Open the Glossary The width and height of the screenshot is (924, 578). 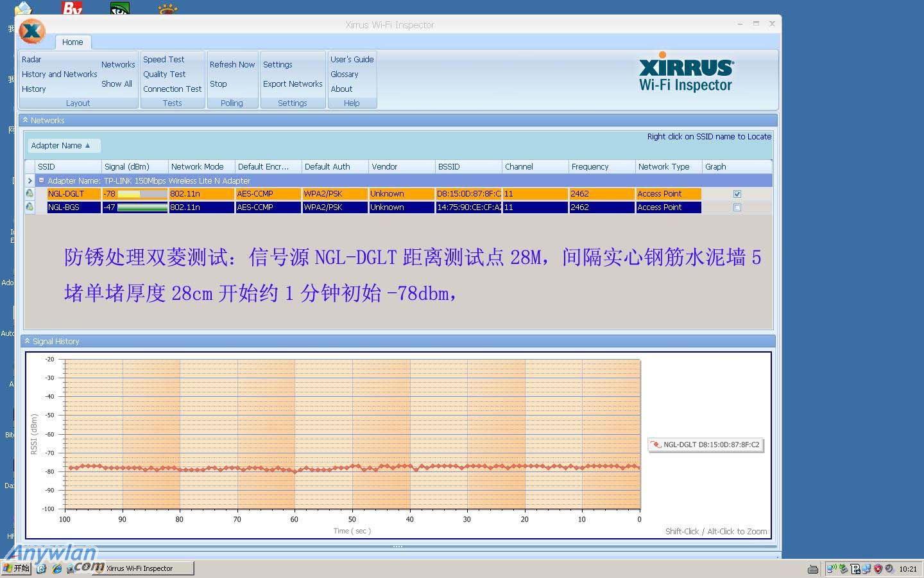click(345, 74)
